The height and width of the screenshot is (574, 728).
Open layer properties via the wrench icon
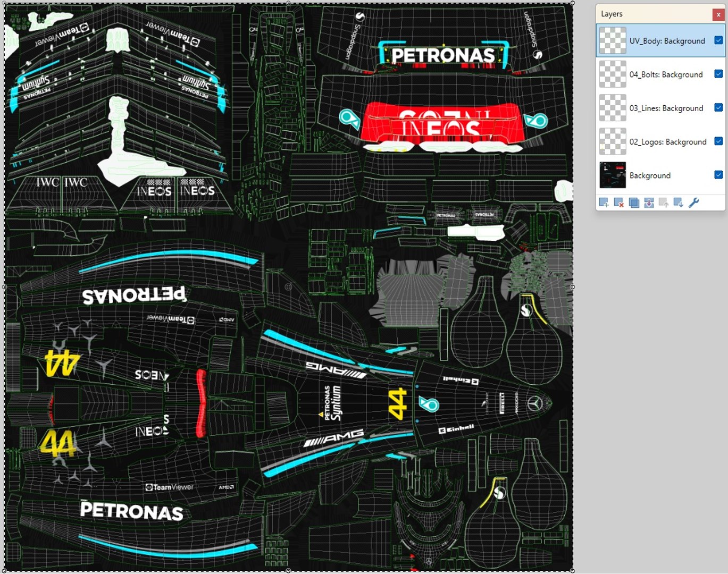(x=694, y=202)
